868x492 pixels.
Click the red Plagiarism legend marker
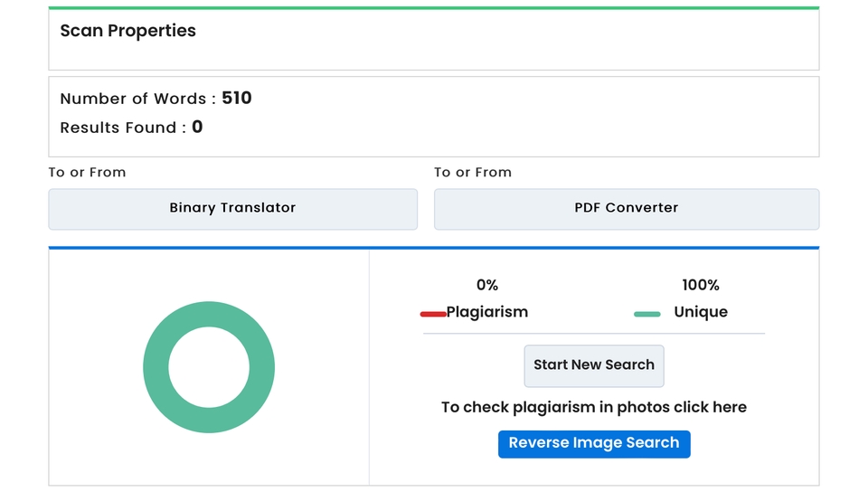point(433,314)
